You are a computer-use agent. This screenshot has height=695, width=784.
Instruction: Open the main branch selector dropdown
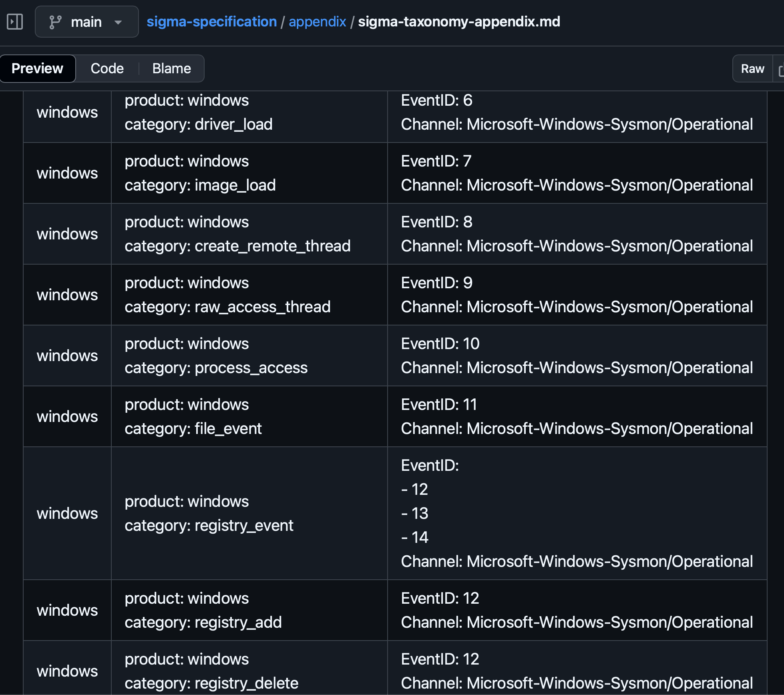click(x=86, y=22)
